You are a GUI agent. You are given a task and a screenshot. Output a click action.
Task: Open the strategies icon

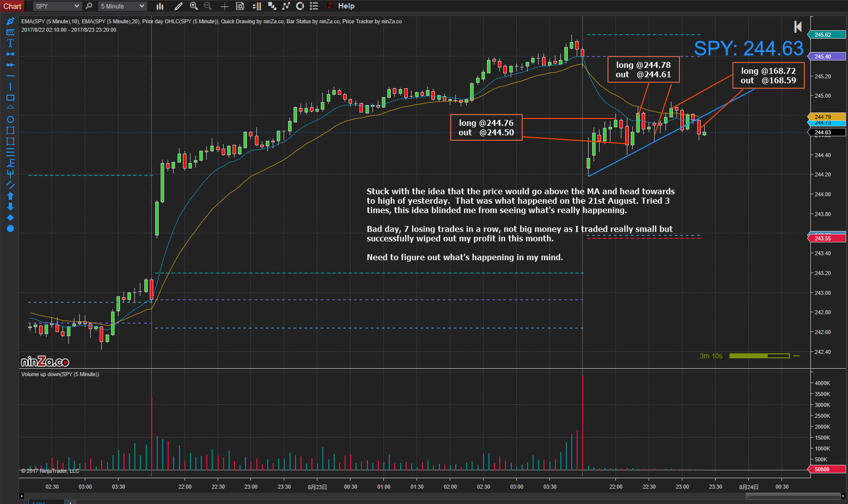pyautogui.click(x=300, y=6)
